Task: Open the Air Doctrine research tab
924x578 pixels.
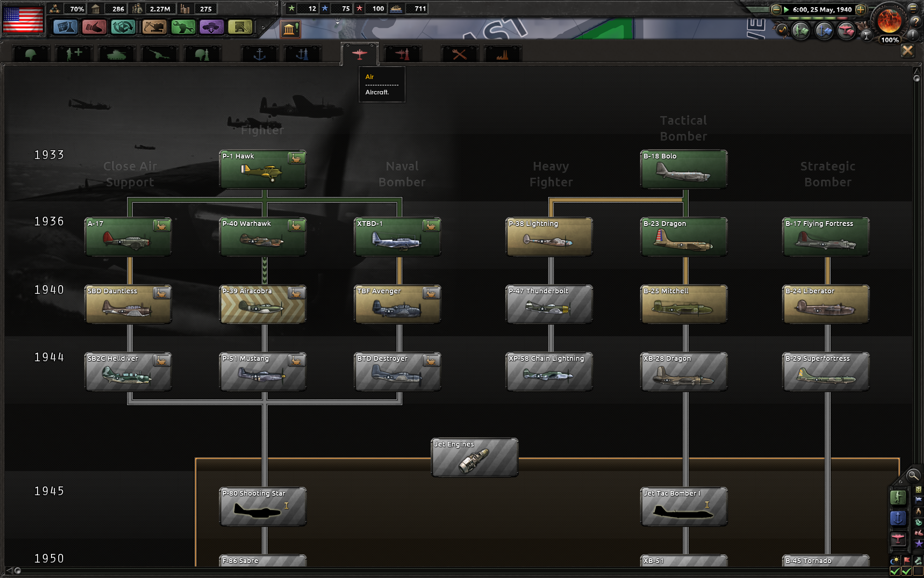Action: pyautogui.click(x=402, y=53)
